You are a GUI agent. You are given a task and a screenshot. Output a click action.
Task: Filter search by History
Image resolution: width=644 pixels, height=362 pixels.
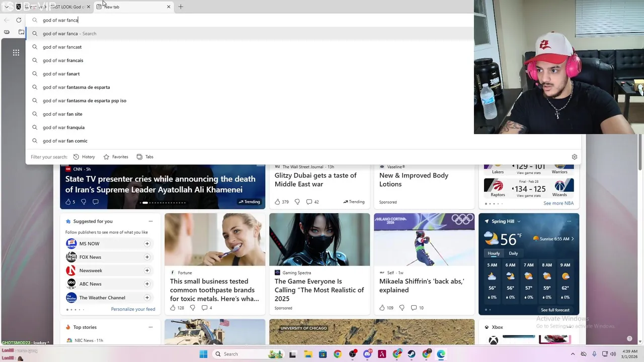point(84,157)
